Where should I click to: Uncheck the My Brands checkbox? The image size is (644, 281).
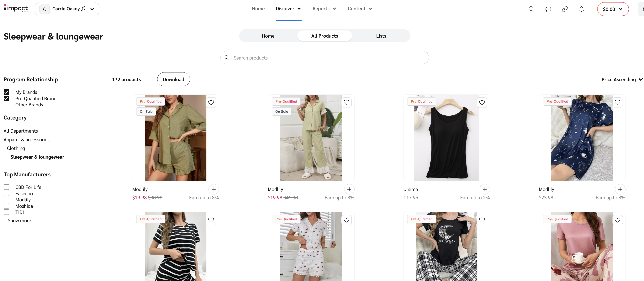7,92
